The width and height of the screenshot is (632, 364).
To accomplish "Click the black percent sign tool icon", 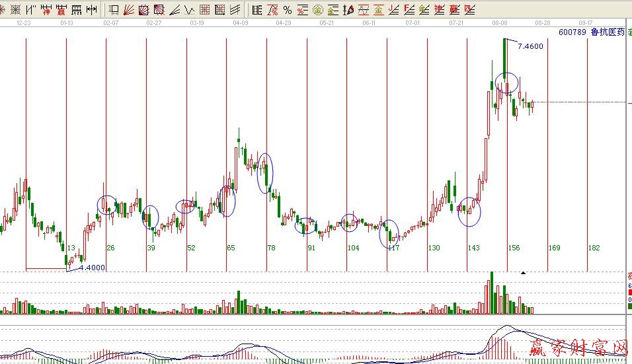I will point(287,10).
